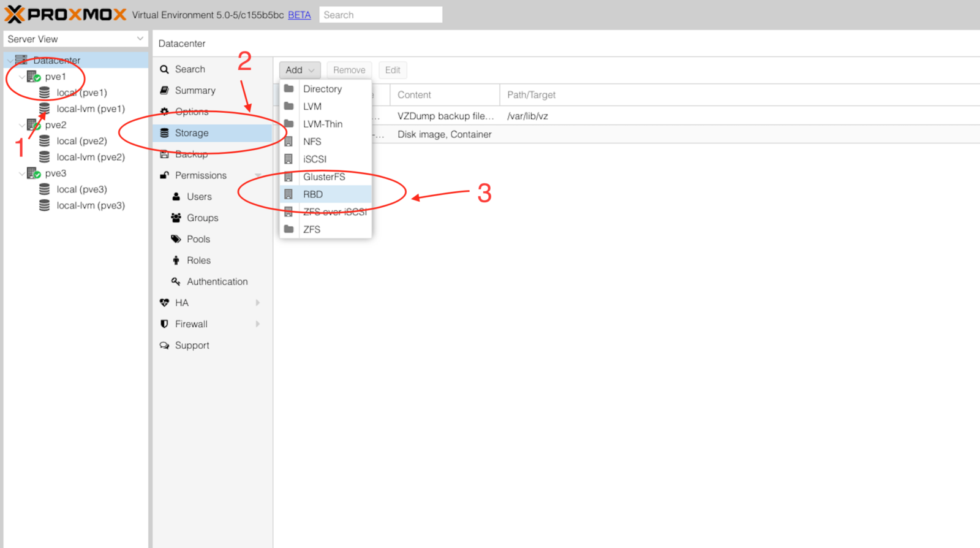This screenshot has height=548, width=980.
Task: Choose NFS from Add menu
Action: coord(326,142)
